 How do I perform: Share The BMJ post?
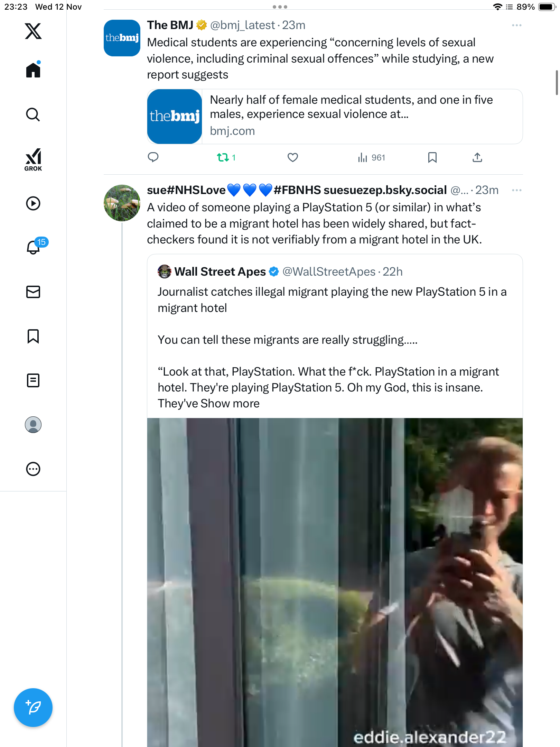click(477, 158)
